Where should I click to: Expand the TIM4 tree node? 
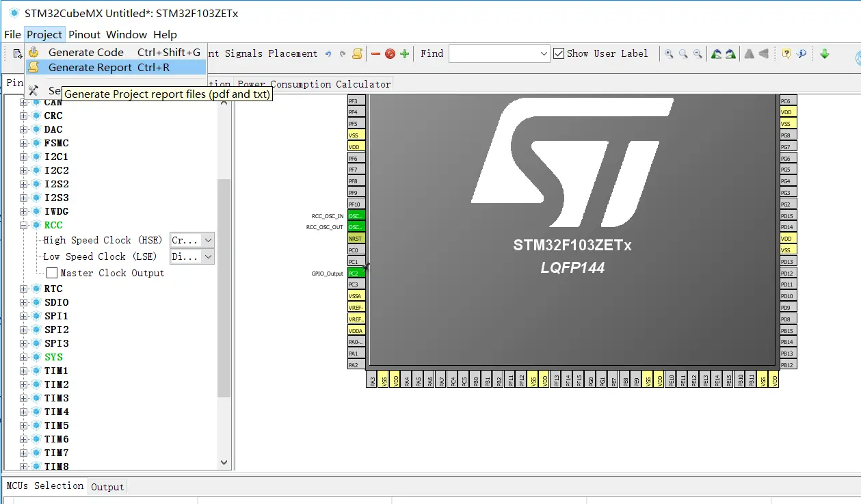[24, 412]
